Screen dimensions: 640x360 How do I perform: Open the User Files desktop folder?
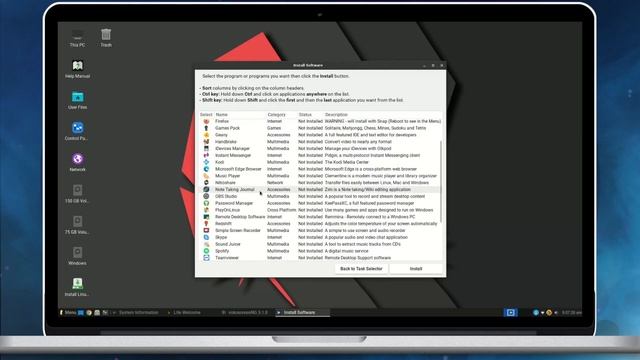[78, 100]
